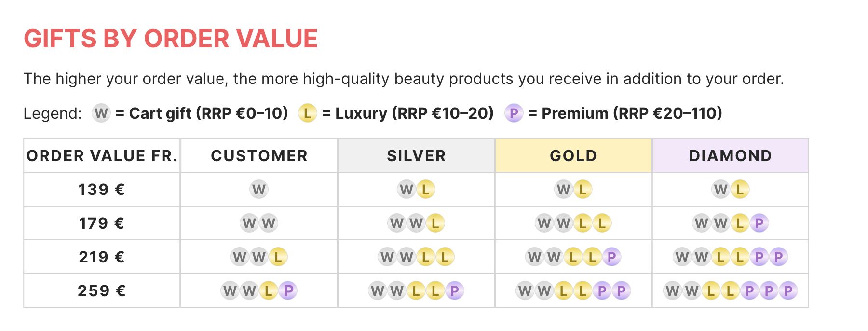Click the yellow Gold column header

pos(573,155)
